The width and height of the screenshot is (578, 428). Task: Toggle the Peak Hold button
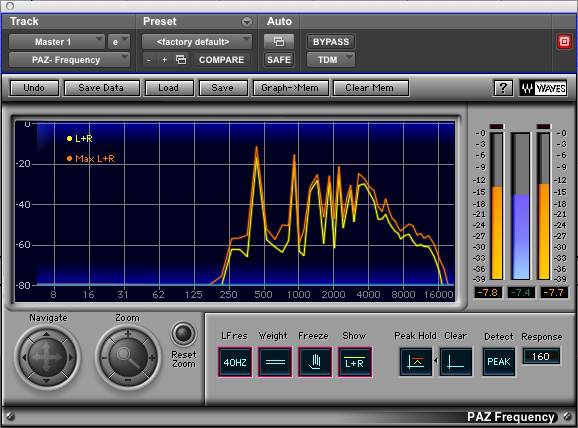[x=415, y=362]
